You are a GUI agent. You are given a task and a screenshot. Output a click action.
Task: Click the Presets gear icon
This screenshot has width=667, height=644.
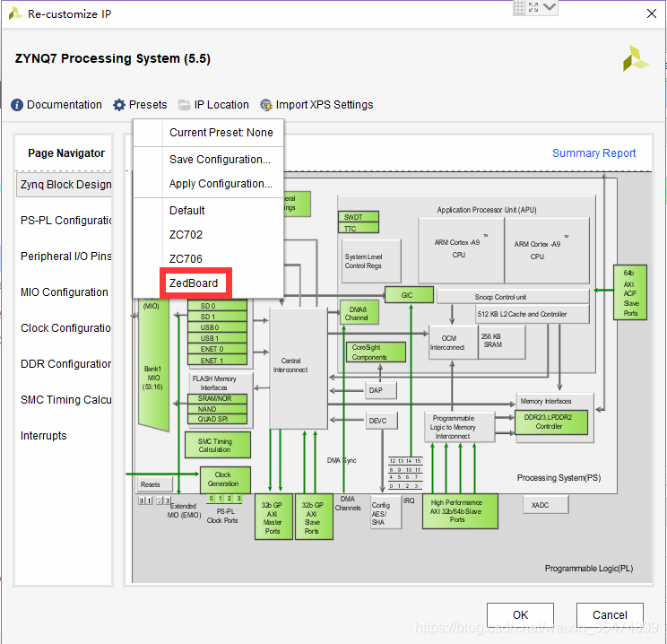coord(119,105)
